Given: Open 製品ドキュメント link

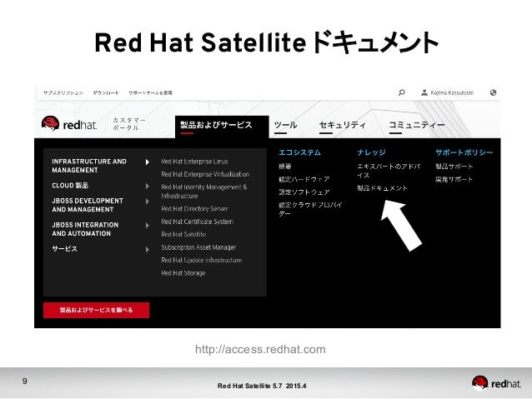Looking at the screenshot, I should [383, 188].
